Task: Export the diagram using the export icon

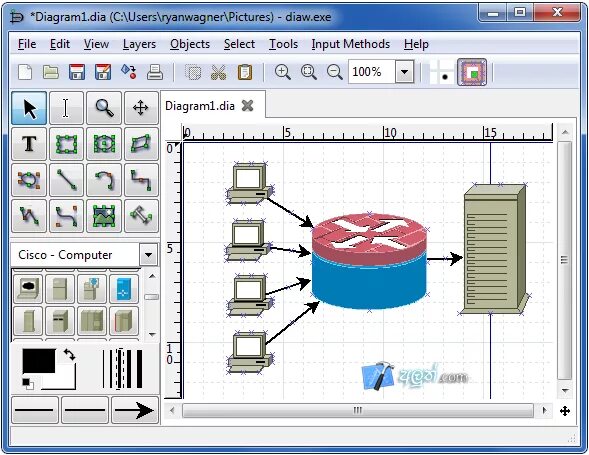Action: click(x=128, y=72)
